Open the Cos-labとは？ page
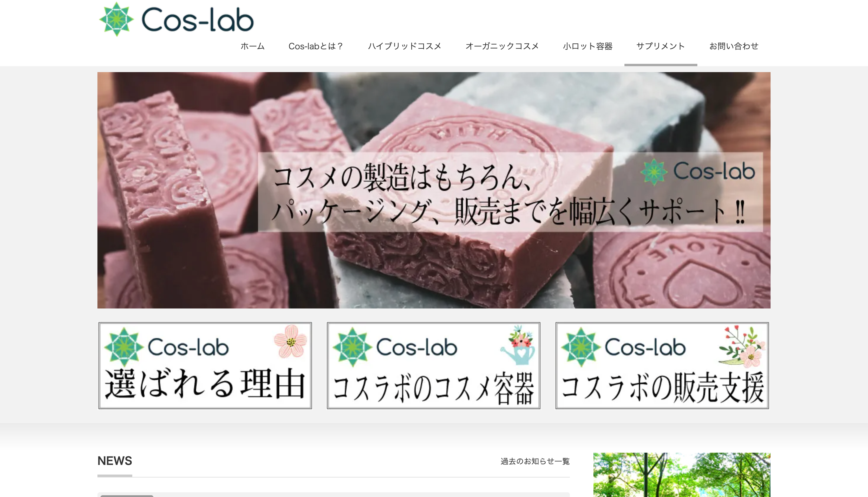The image size is (868, 497). pos(316,46)
